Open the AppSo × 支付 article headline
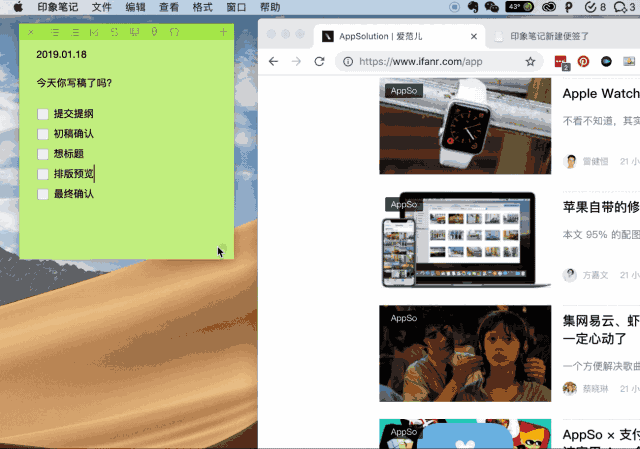640x449 pixels. [601, 435]
